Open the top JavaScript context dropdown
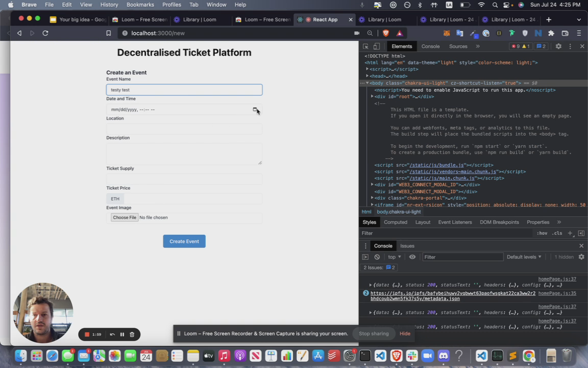Screen dimensions: 588x368 coord(394,257)
